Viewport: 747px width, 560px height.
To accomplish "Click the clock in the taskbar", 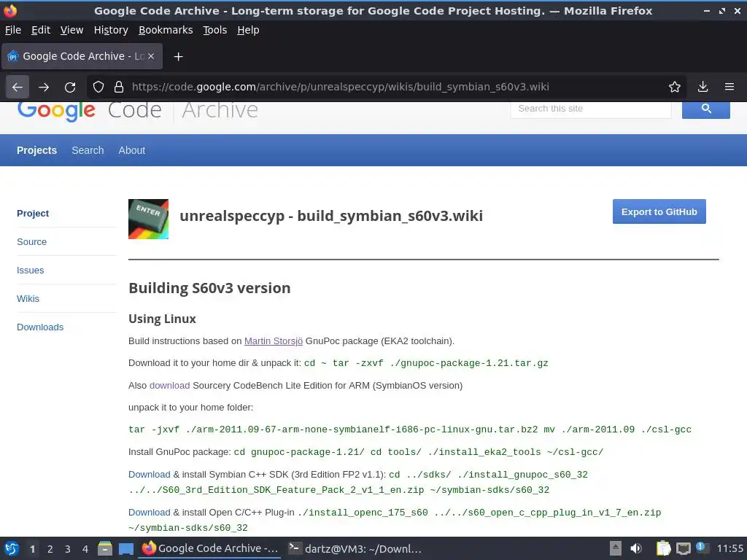I will pos(729,548).
